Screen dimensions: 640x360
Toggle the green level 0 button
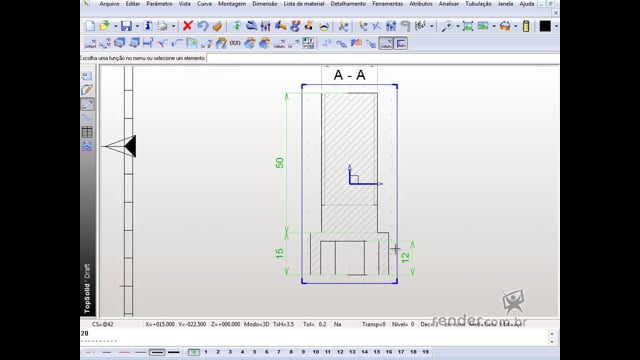193,352
